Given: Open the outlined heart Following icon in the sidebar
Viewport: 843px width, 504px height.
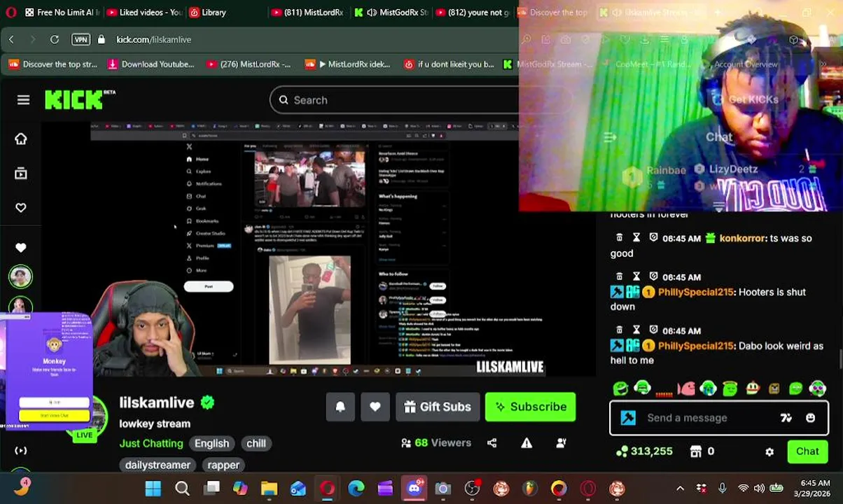Looking at the screenshot, I should [21, 207].
